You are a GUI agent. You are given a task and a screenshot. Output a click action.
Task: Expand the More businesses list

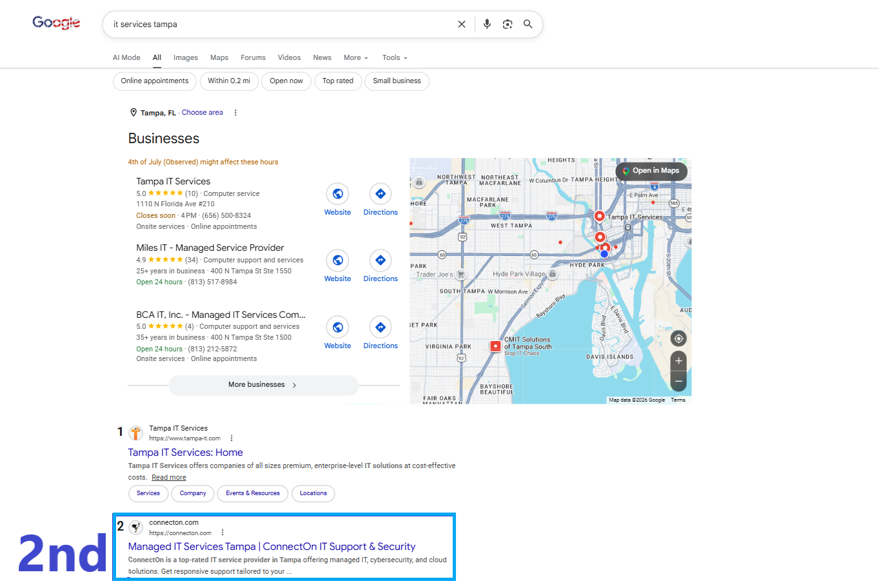coord(263,385)
